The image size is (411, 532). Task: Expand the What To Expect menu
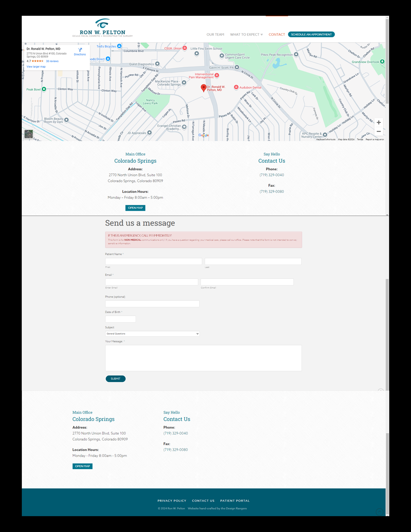pos(246,35)
